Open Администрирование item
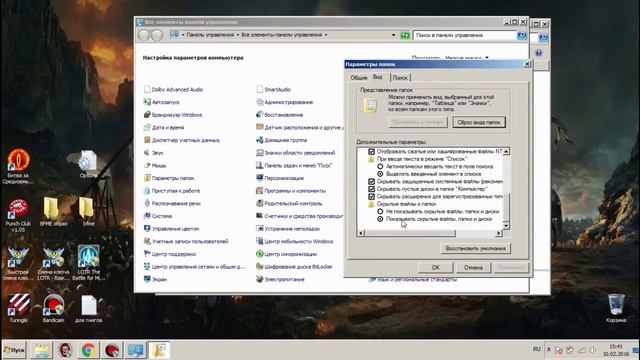Image resolution: width=640 pixels, height=360 pixels. [284, 102]
